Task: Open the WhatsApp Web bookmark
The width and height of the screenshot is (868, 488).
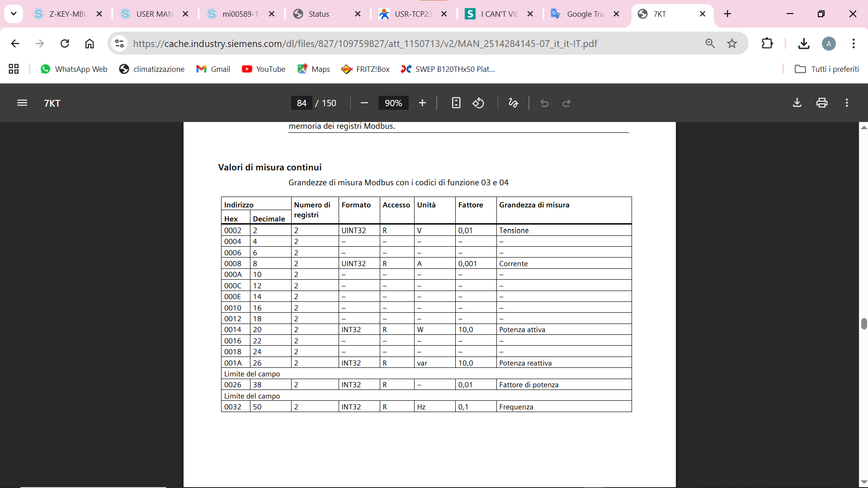Action: pyautogui.click(x=74, y=69)
